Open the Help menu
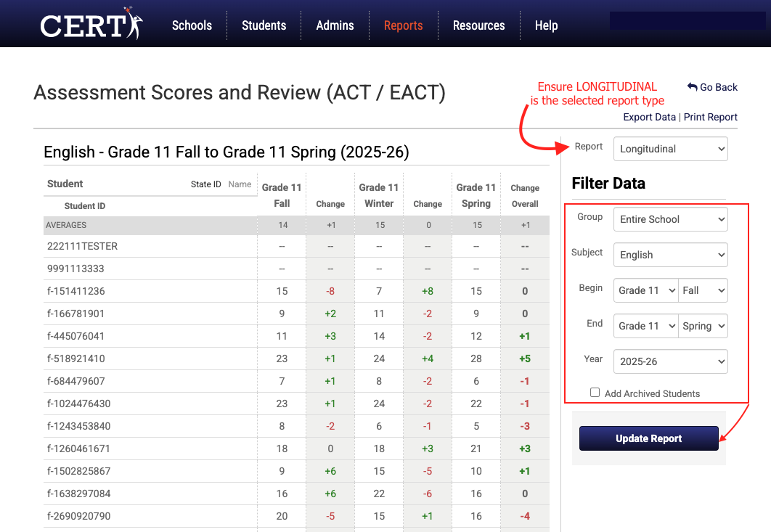Viewport: 771px width, 532px height. point(546,25)
